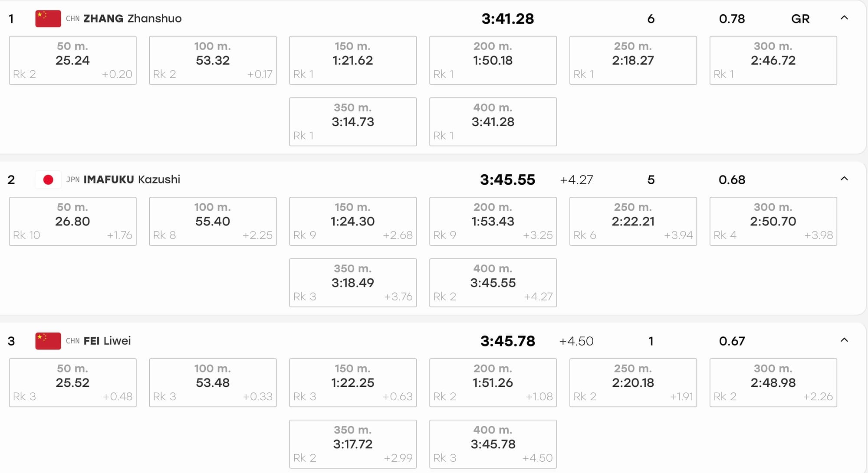Click Japan flag next to IMAFUKU Kazushi
Screen dimensions: 868x473
point(48,179)
